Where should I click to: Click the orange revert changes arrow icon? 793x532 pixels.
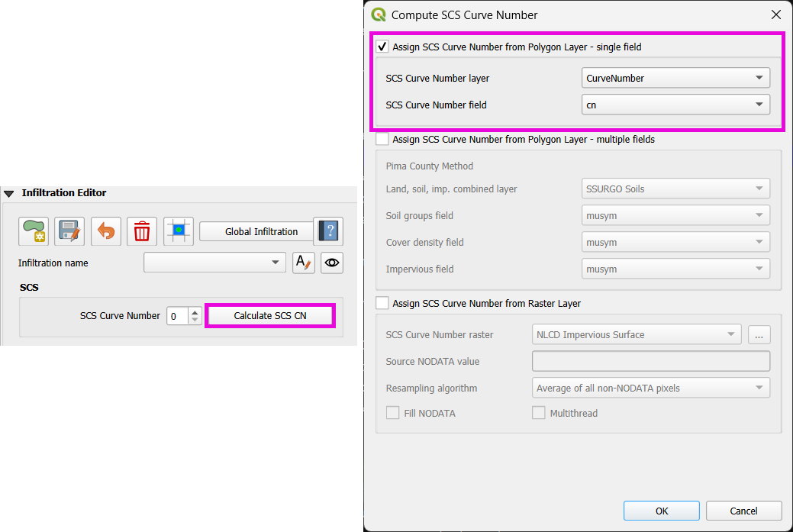click(x=106, y=231)
